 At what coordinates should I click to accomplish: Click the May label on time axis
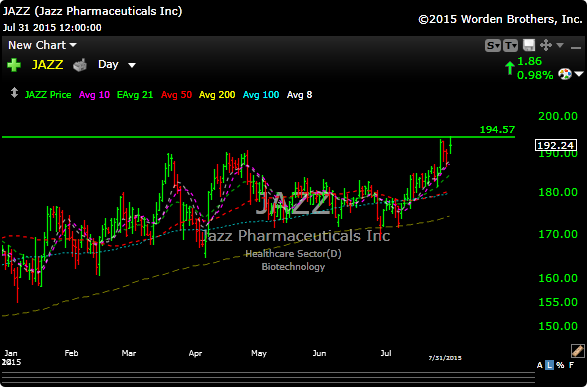pyautogui.click(x=259, y=353)
